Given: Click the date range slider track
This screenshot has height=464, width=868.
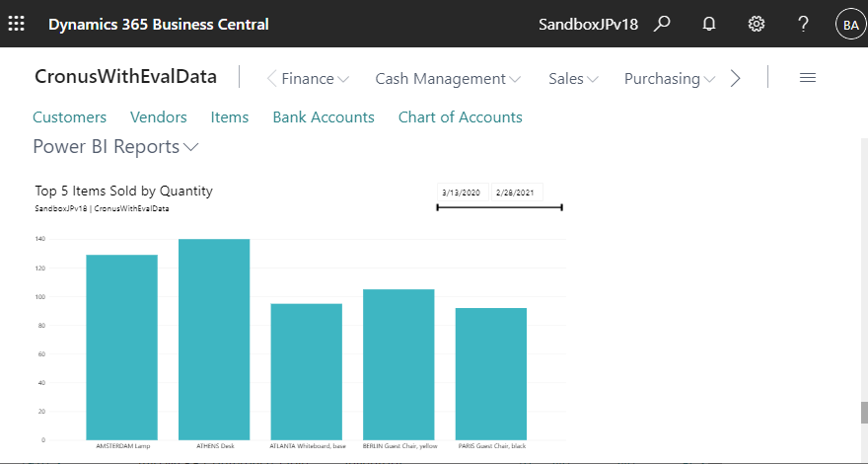Looking at the screenshot, I should [499, 207].
